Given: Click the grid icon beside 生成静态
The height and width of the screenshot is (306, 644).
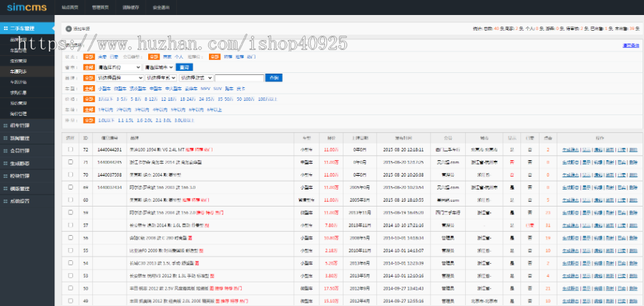Looking at the screenshot, I should 6,163.
